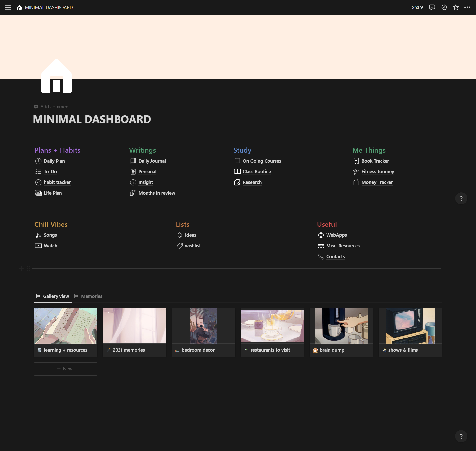Open the wishlist page under Lists

coord(193,246)
